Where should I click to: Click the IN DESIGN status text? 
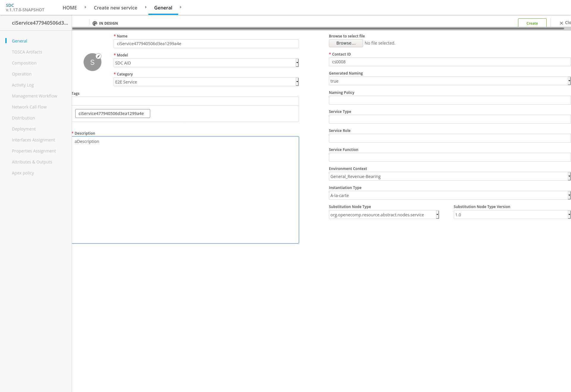[108, 23]
